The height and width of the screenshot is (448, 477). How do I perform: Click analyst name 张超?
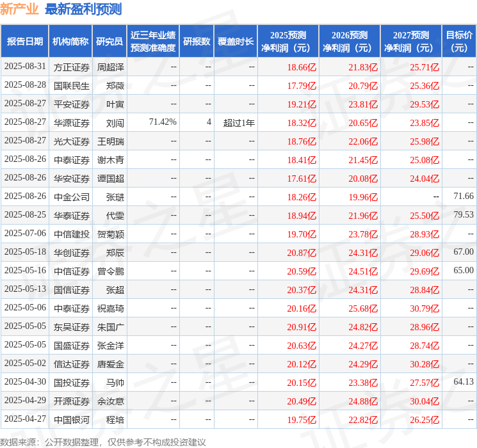click(x=115, y=290)
